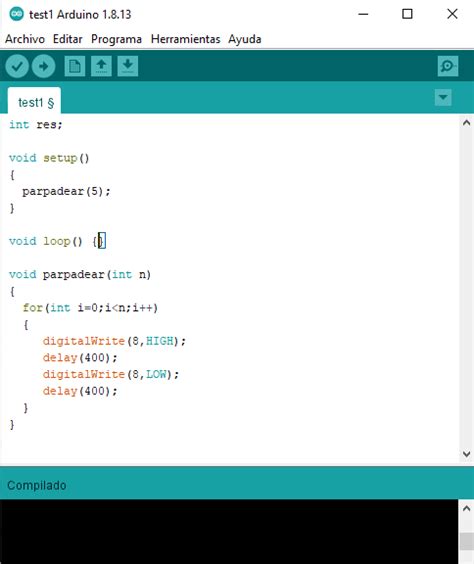Open the Herramientas menu
The image size is (474, 564).
point(185,39)
